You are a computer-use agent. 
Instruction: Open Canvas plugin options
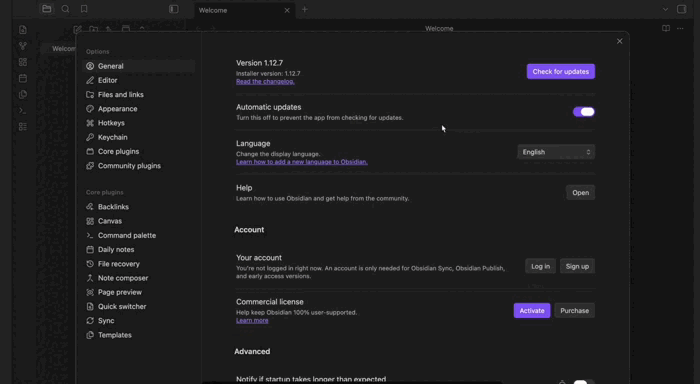138,221
